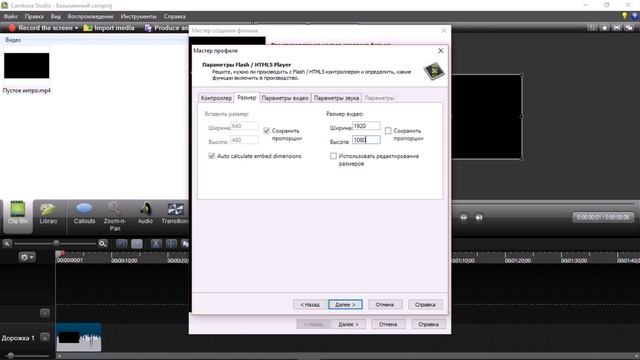Switch to the Параметры звука tab
640x360 pixels.
[336, 98]
